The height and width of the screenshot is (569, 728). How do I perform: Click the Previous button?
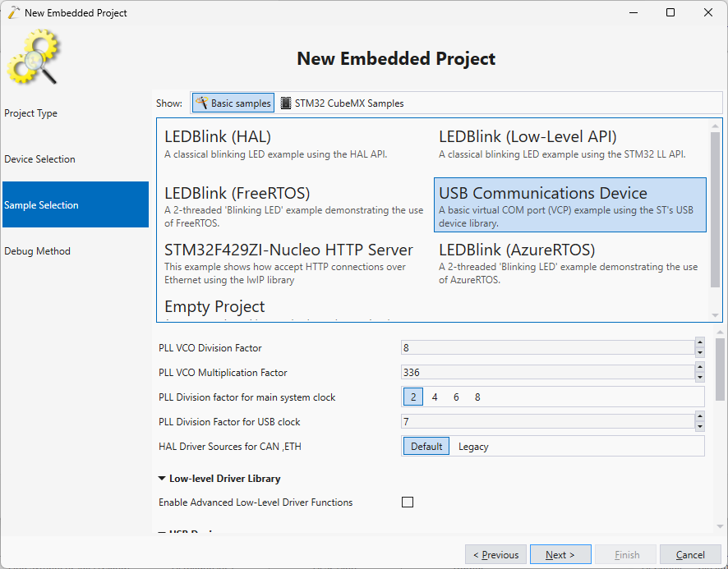tap(495, 555)
